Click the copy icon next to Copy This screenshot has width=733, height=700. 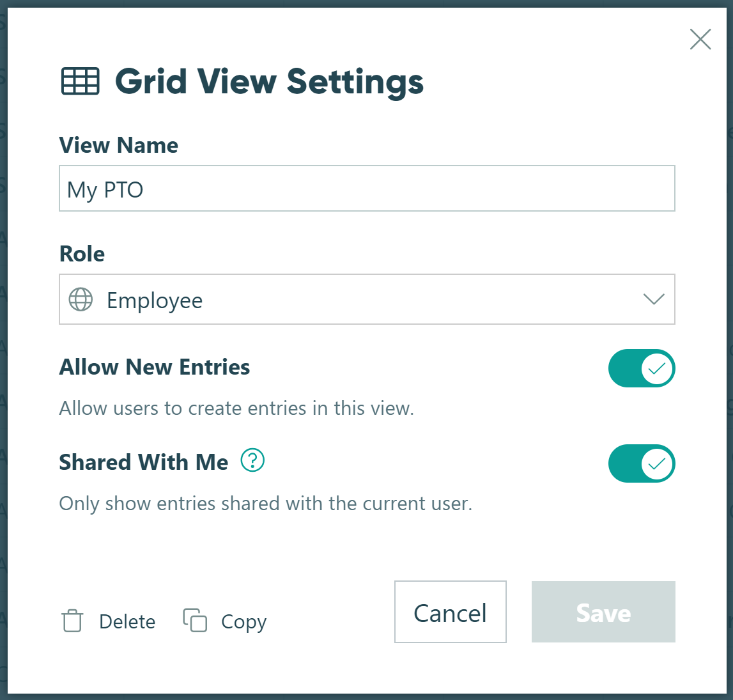[x=195, y=621]
